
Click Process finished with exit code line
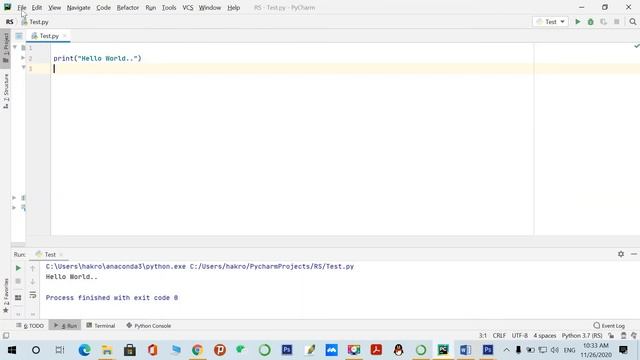(112, 298)
